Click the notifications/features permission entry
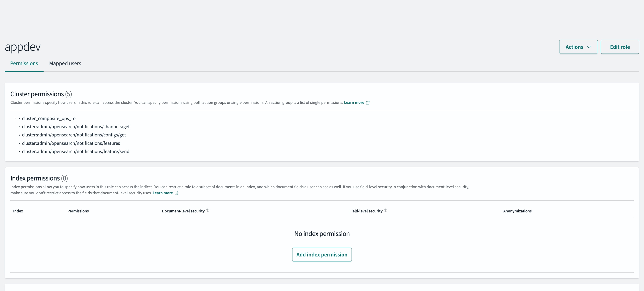The height and width of the screenshot is (291, 644). click(71, 143)
